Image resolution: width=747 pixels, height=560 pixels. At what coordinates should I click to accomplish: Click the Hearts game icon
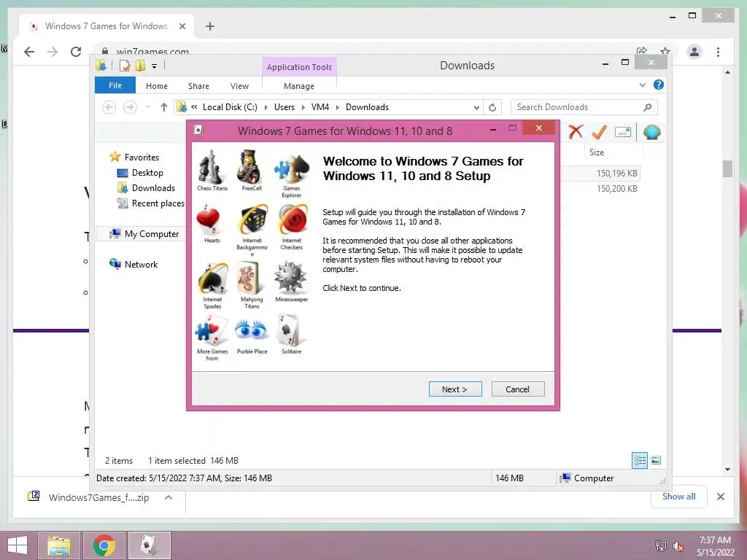pos(209,220)
